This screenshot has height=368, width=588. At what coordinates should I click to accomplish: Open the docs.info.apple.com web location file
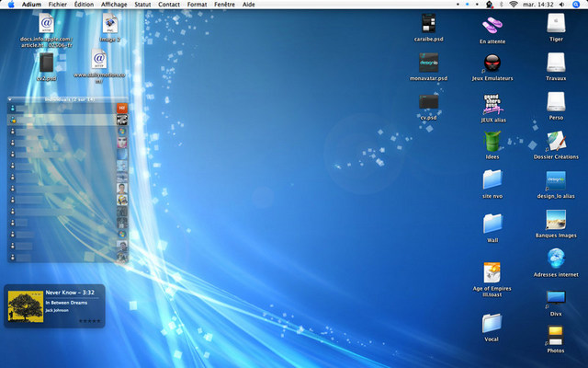click(47, 23)
